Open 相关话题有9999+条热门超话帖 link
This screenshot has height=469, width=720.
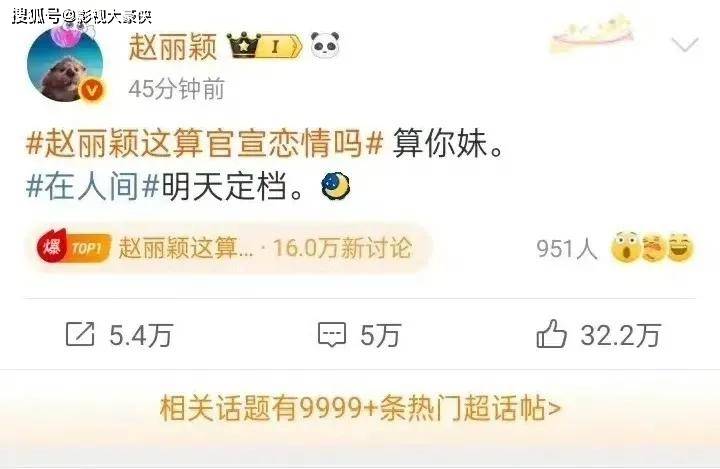360,408
